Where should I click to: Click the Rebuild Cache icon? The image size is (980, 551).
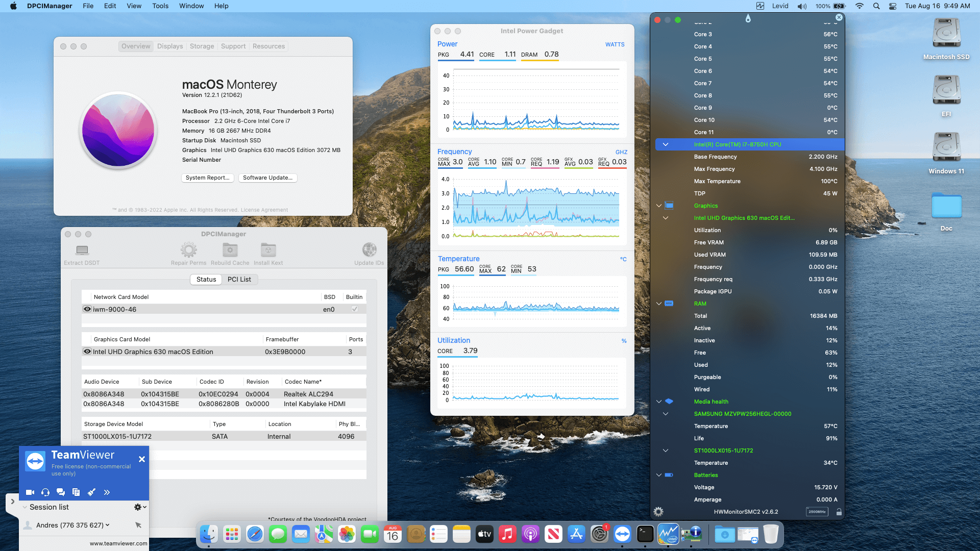click(230, 250)
